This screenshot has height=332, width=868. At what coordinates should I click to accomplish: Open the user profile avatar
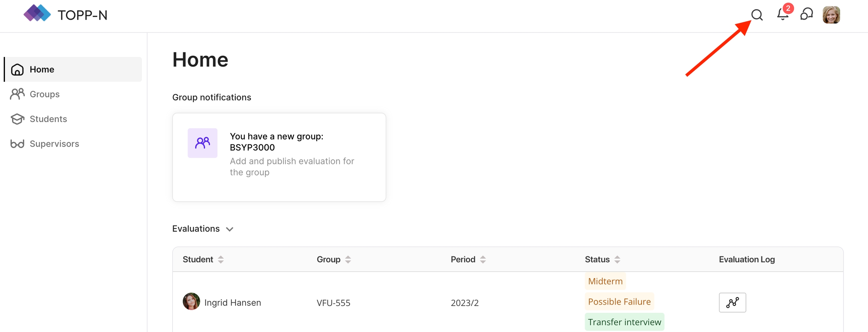(831, 15)
